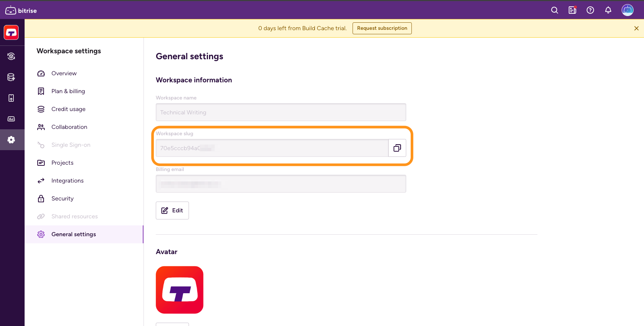Open Plan & billing settings

click(68, 91)
